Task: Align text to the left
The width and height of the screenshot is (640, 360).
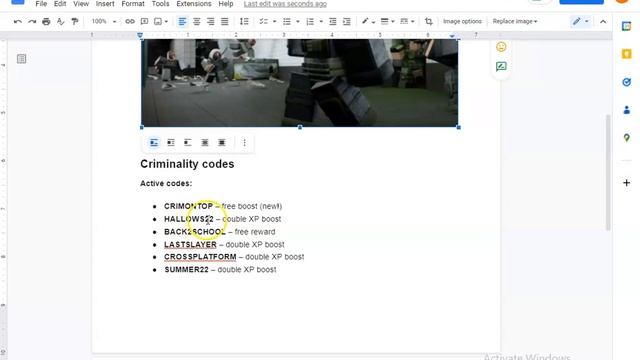Action: click(x=182, y=21)
